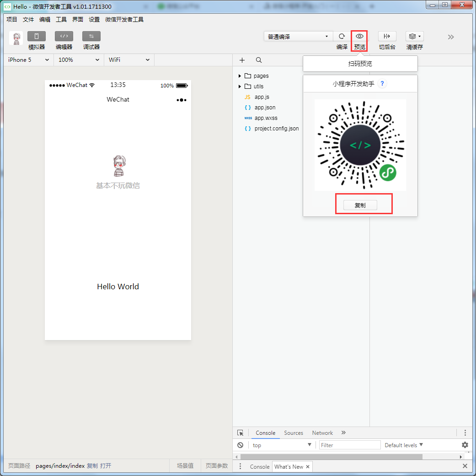This screenshot has width=476, height=476.
Task: Click the Hello World text in simulator
Action: click(x=118, y=287)
